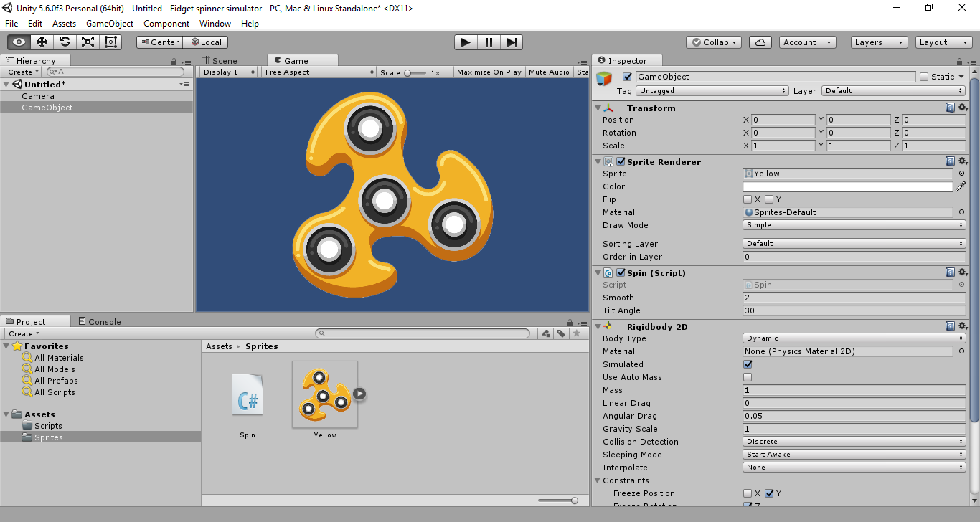The width and height of the screenshot is (980, 522).
Task: Open the Tag dropdown
Action: 712,91
